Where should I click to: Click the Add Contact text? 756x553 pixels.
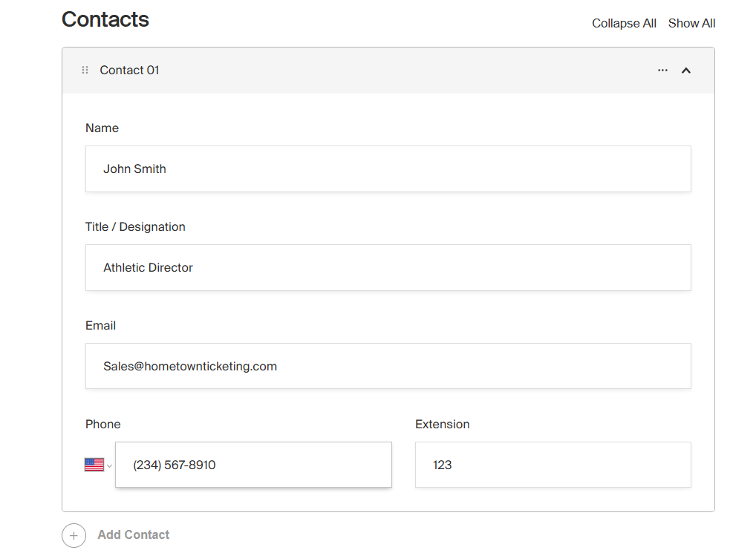pyautogui.click(x=133, y=534)
